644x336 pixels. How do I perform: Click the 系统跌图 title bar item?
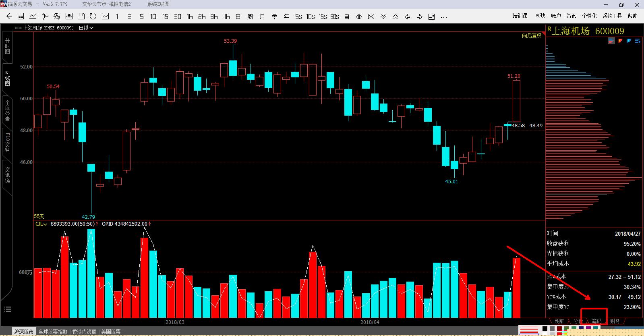point(158,4)
